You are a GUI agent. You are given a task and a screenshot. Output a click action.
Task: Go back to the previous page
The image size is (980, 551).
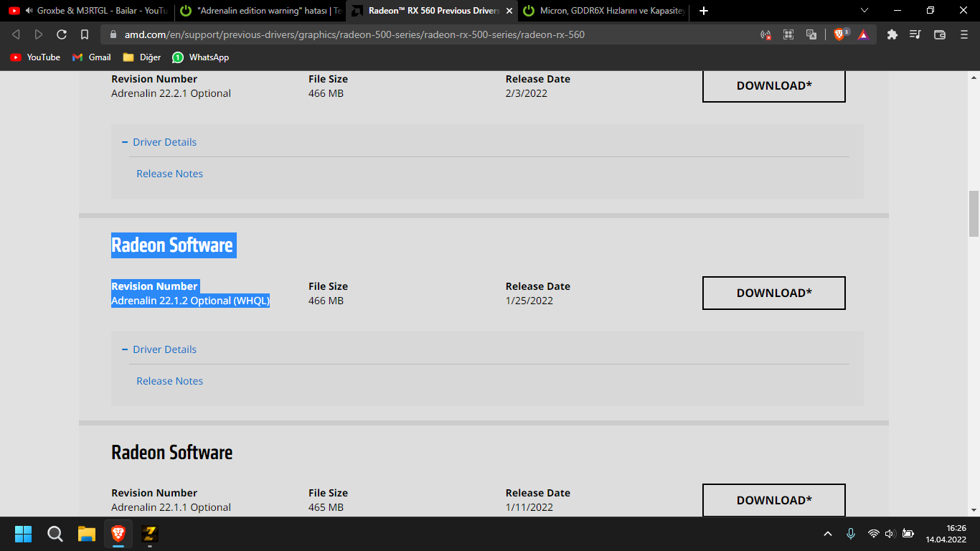click(16, 34)
